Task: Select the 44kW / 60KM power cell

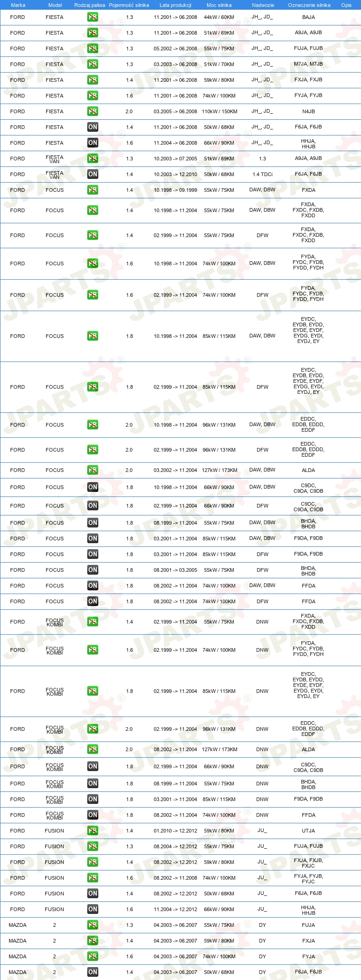Action: pyautogui.click(x=219, y=17)
